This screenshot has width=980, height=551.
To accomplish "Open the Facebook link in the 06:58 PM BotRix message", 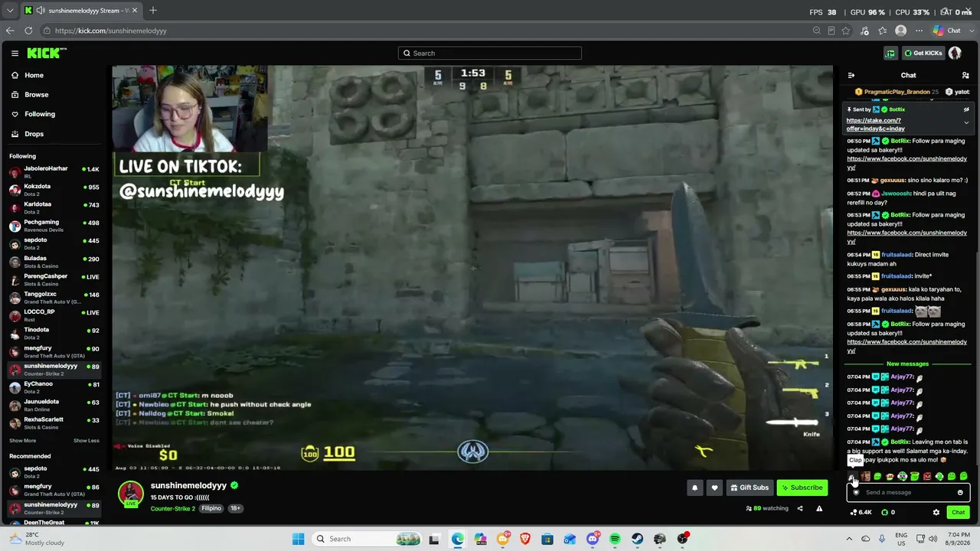I will pyautogui.click(x=906, y=346).
